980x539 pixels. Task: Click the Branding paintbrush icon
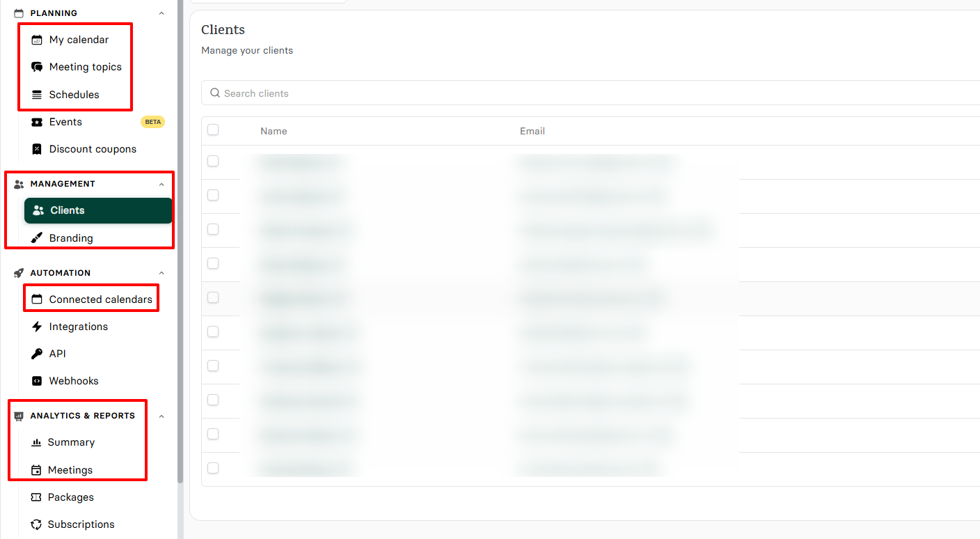pos(37,238)
